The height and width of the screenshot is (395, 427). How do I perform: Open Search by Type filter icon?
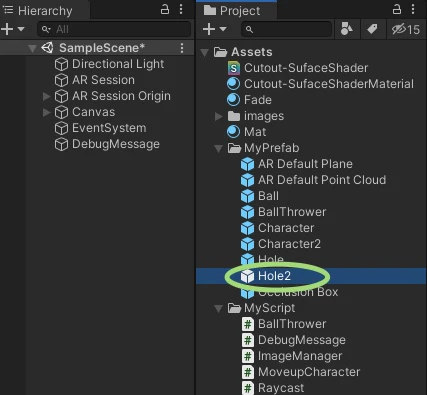tap(347, 29)
